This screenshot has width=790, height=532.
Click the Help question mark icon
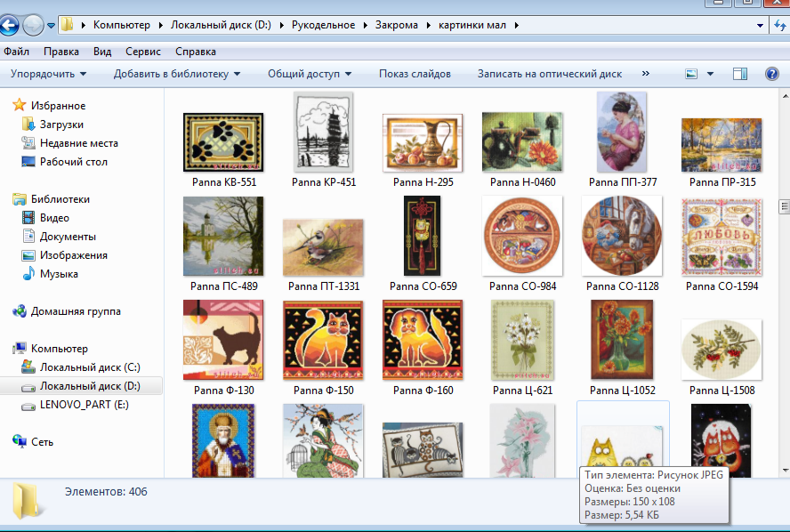(772, 74)
